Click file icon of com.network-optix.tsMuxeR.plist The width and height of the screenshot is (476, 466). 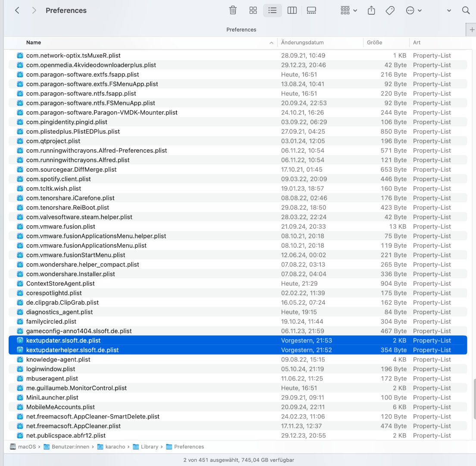(x=20, y=55)
